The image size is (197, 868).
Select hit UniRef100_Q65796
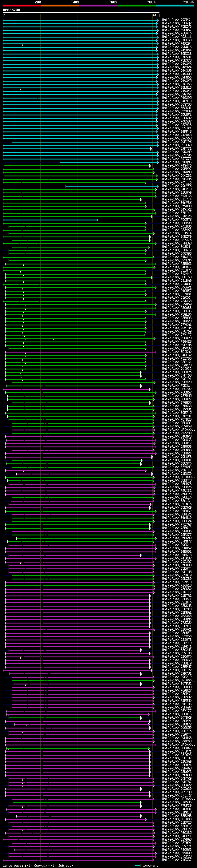coord(177,155)
